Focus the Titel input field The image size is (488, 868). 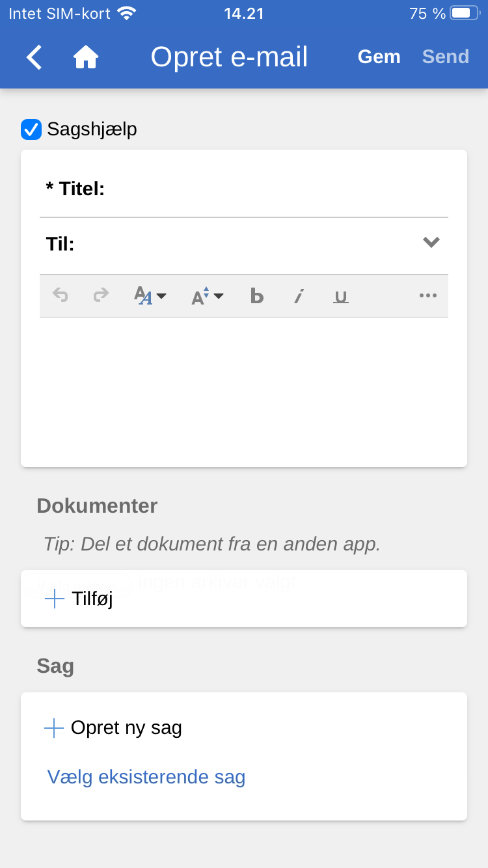(273, 189)
